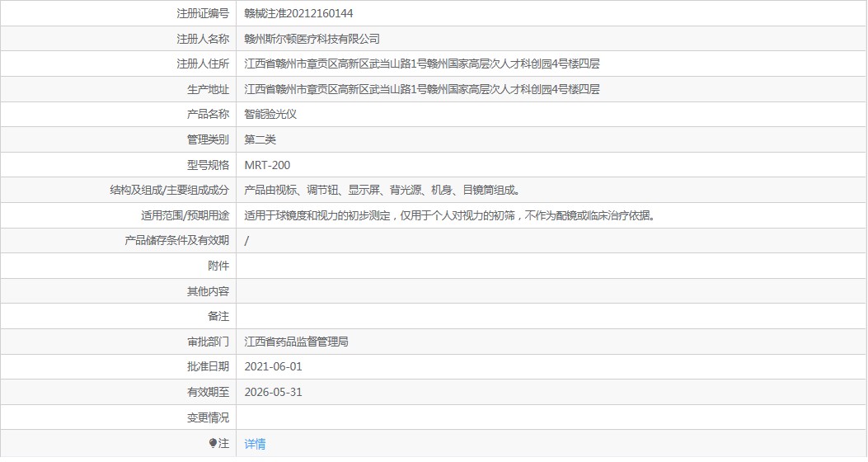Click the slash value for storage conditions
Image resolution: width=868 pixels, height=462 pixels.
click(247, 240)
